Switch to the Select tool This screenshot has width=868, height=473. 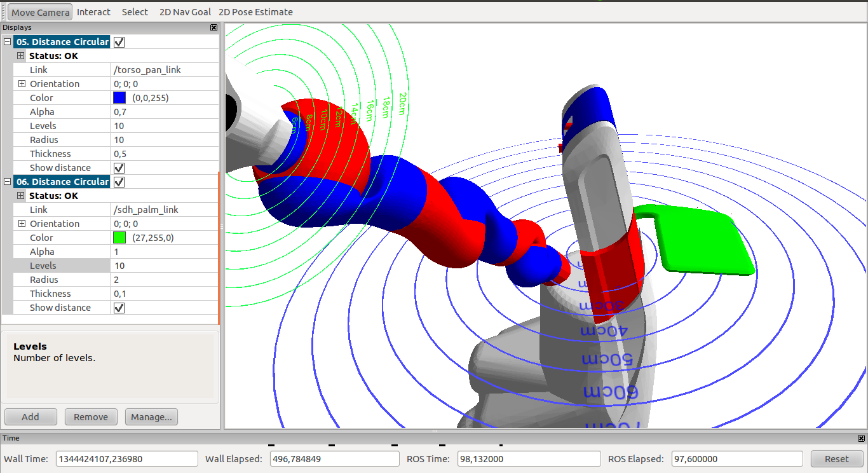point(135,12)
